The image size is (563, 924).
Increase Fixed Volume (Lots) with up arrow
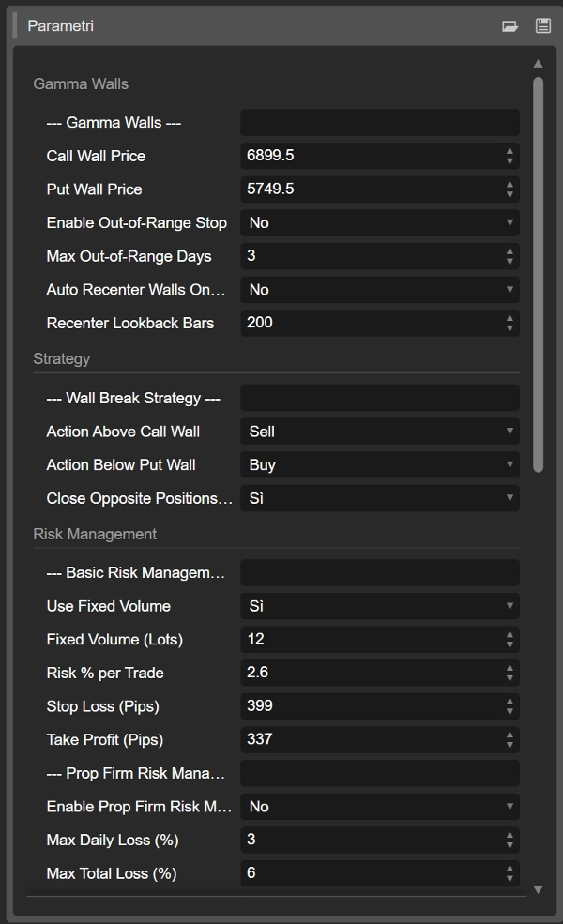tap(510, 634)
